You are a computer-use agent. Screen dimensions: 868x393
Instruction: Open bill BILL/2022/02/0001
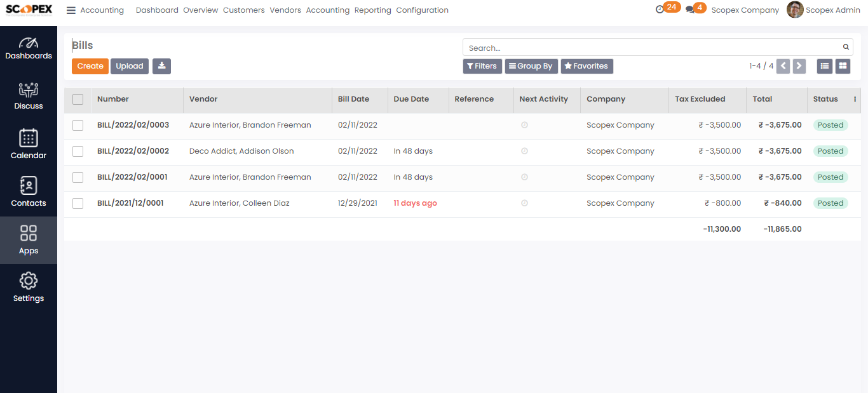click(x=132, y=177)
